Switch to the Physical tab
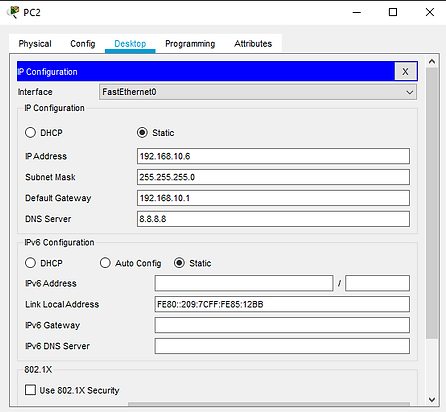This screenshot has width=446, height=412. (35, 44)
